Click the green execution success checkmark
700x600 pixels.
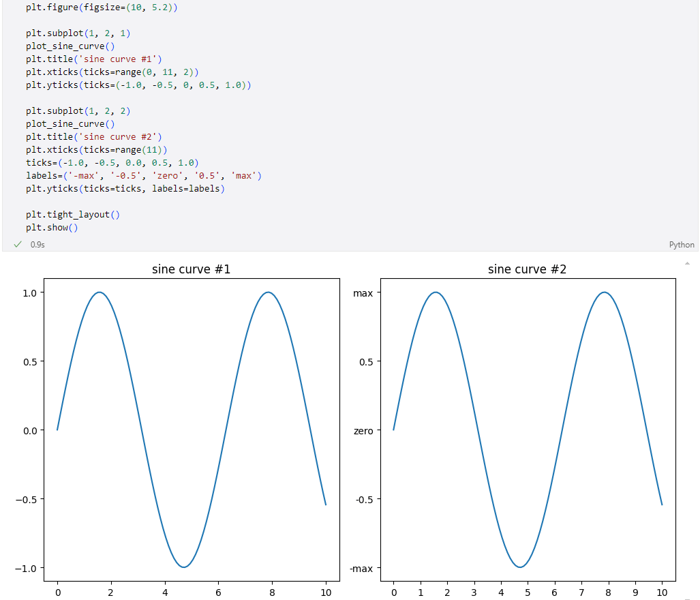pos(18,244)
